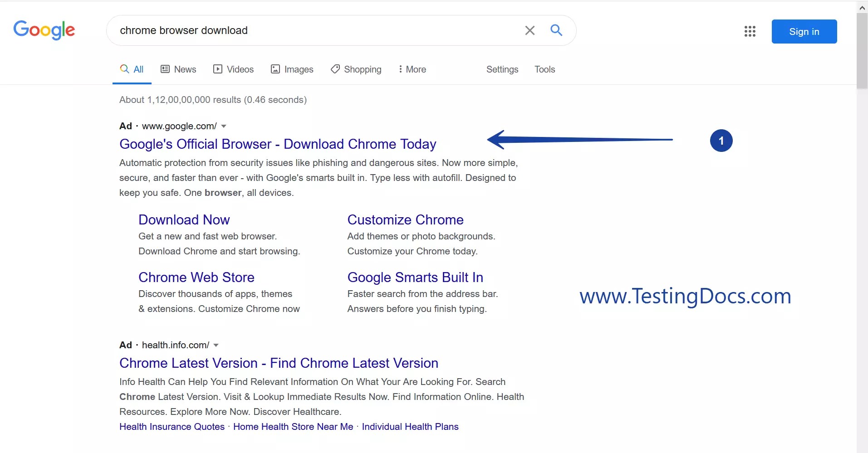The width and height of the screenshot is (868, 453).
Task: Switch to the News tab
Action: (x=178, y=69)
